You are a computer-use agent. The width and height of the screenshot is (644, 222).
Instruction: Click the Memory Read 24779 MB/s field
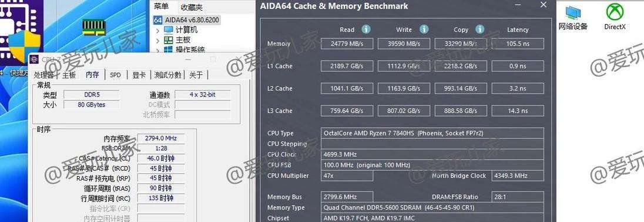347,44
